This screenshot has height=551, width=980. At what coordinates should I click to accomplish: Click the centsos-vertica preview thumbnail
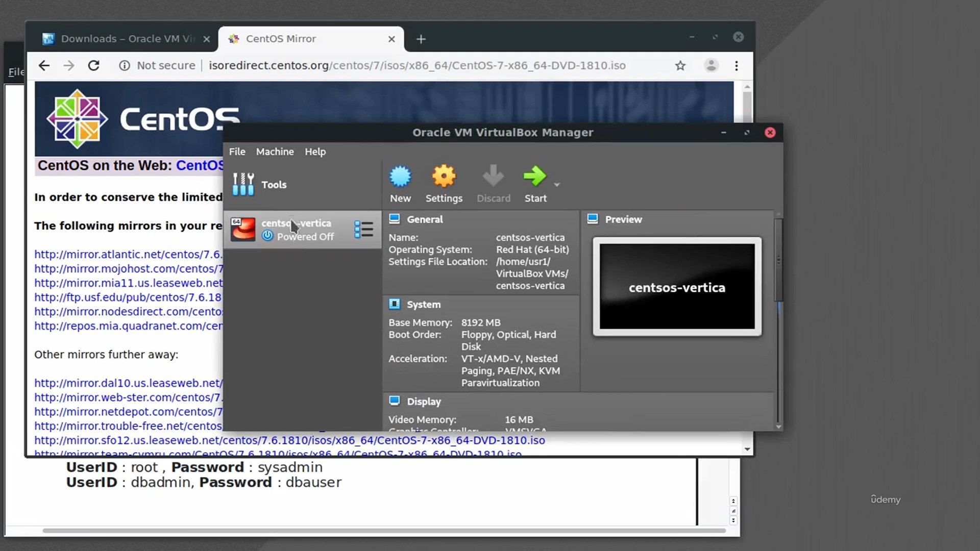[677, 286]
